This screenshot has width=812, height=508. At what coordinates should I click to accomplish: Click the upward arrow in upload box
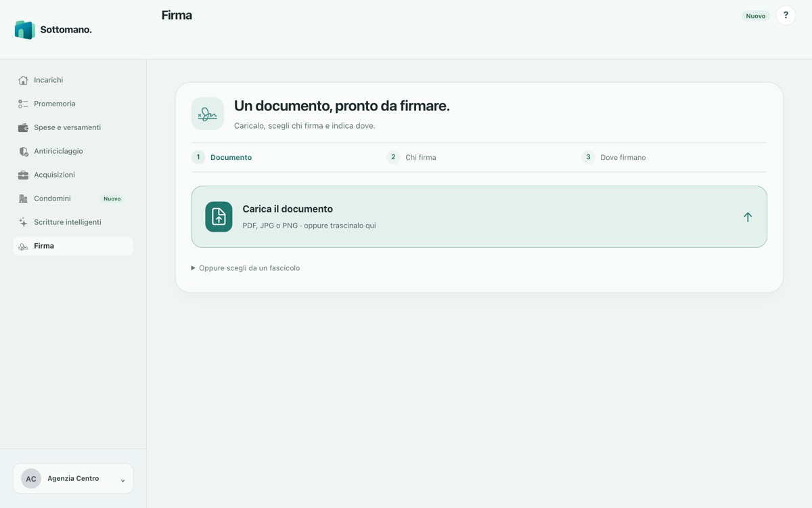748,217
